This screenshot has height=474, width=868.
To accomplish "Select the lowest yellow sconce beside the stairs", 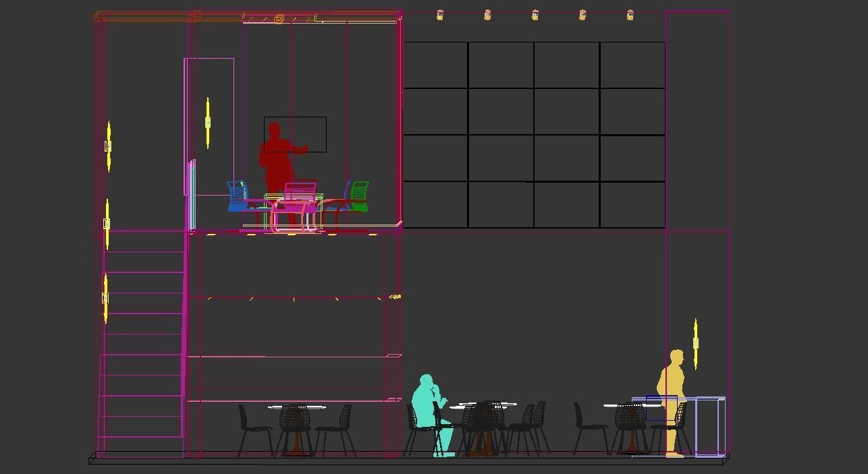I will 105,297.
